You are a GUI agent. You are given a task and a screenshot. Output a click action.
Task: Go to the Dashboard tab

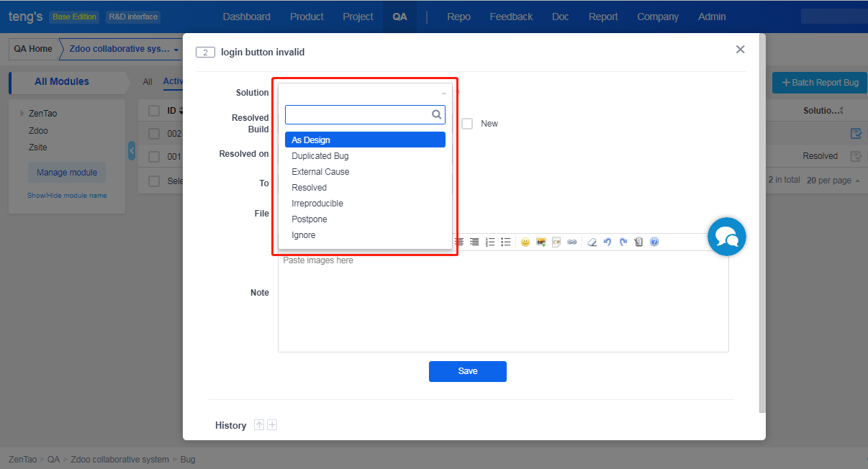(247, 17)
